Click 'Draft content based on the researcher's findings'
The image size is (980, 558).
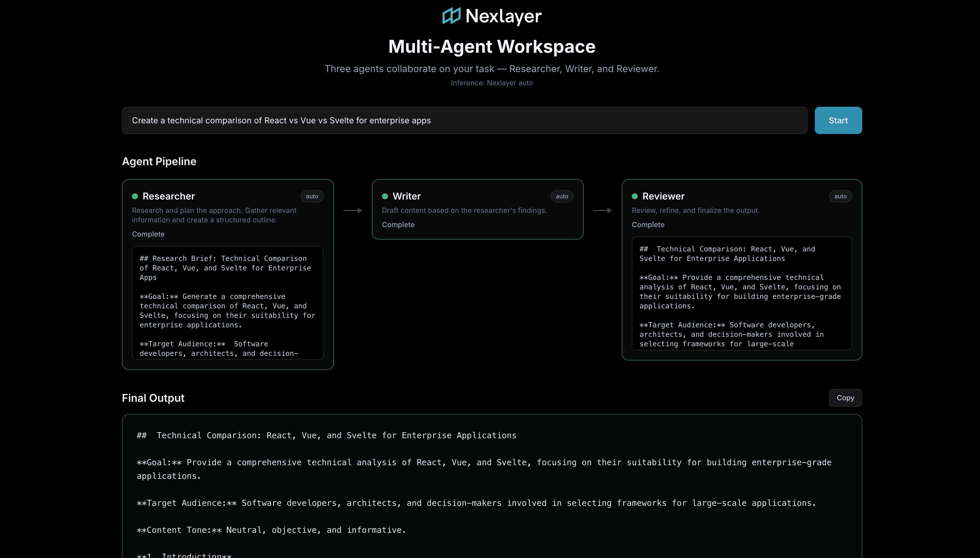click(x=464, y=211)
